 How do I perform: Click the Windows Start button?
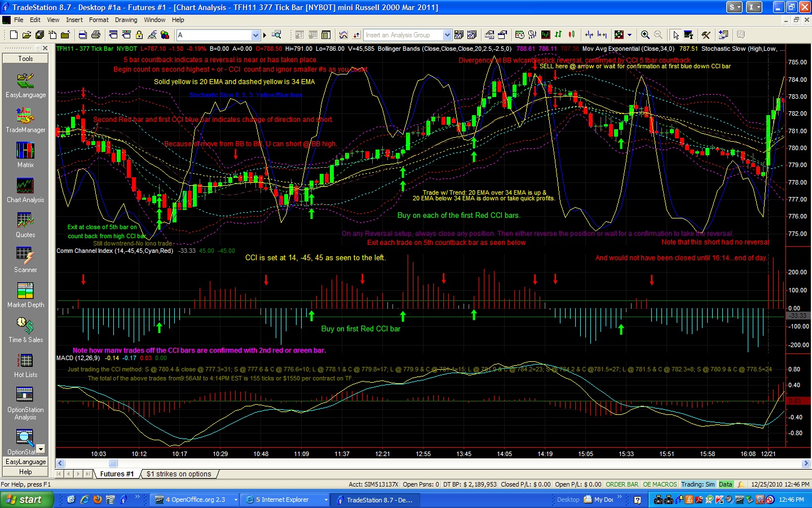27,500
